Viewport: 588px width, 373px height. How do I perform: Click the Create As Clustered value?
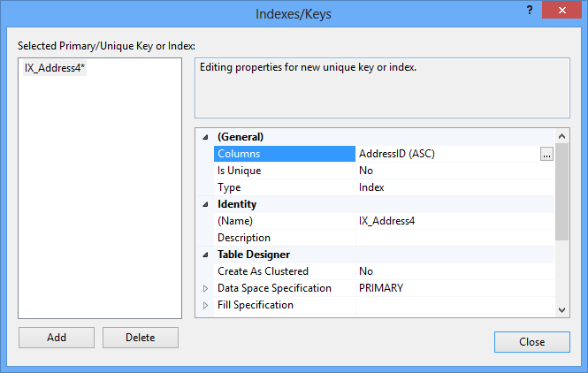pos(447,271)
